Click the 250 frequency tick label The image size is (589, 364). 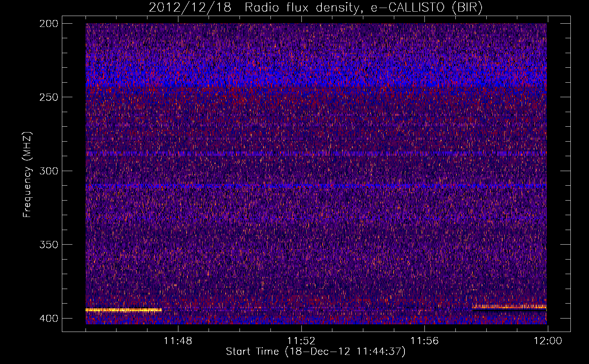48,97
